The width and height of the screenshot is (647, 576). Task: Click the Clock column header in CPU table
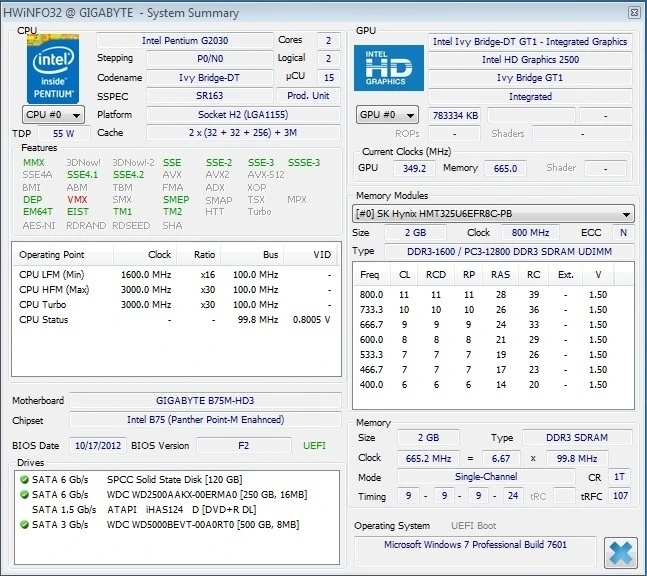pos(145,255)
